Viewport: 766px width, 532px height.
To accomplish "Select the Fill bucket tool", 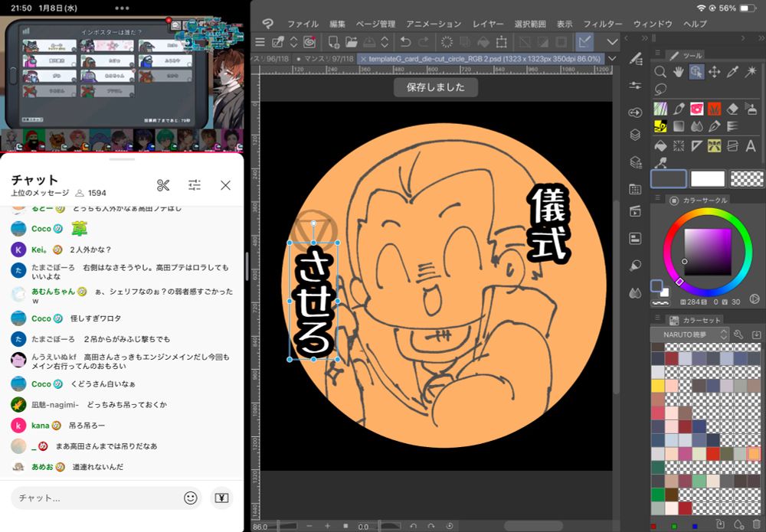I will click(x=660, y=145).
